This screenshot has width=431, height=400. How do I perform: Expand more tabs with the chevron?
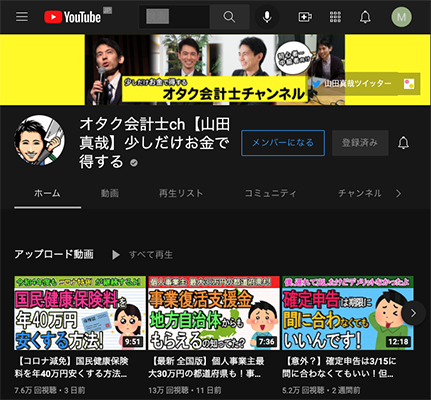tap(398, 193)
